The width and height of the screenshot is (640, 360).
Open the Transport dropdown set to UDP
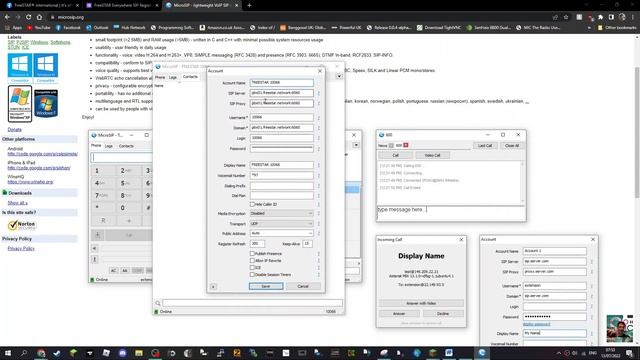pos(281,224)
